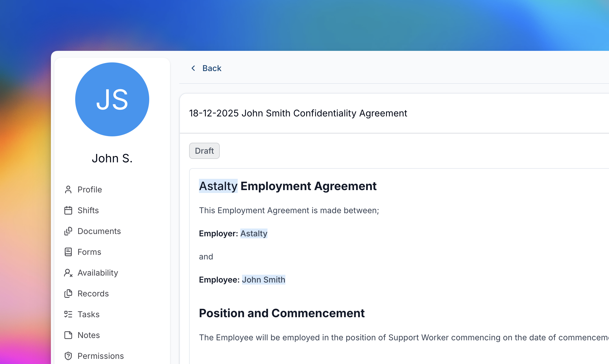Image resolution: width=609 pixels, height=364 pixels.
Task: Click the Shifts calendar icon
Action: pyautogui.click(x=68, y=210)
